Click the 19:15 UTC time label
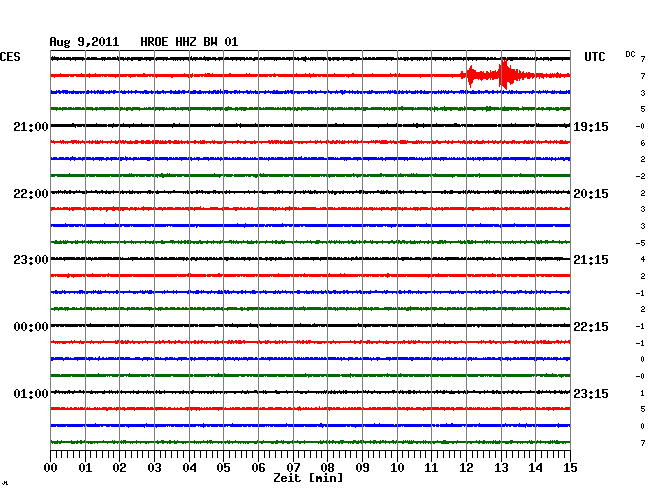 click(x=591, y=126)
